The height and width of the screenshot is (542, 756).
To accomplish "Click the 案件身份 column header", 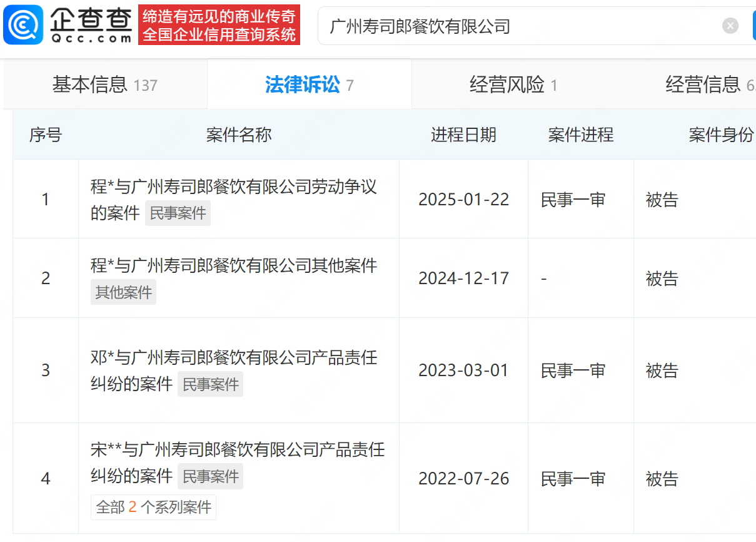I will [721, 135].
